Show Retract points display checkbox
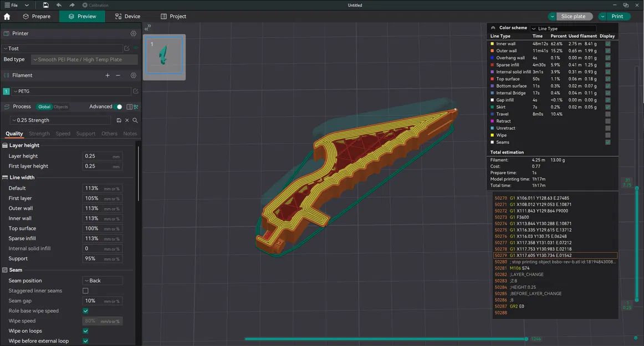The width and height of the screenshot is (644, 346). pos(608,121)
